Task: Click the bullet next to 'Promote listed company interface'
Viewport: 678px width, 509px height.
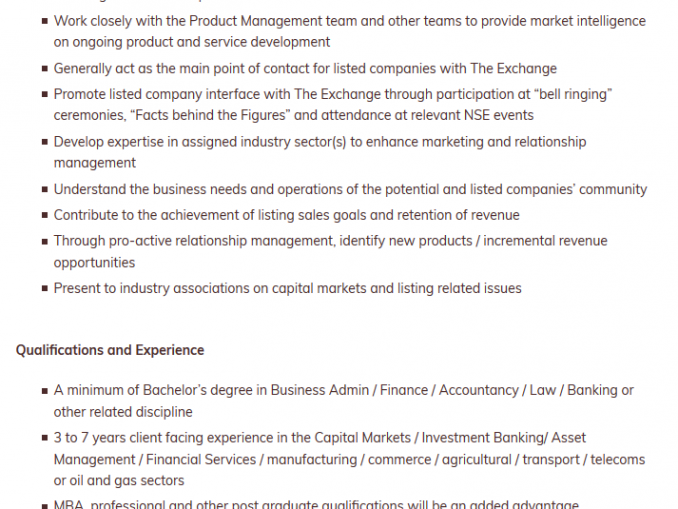Action: click(45, 94)
